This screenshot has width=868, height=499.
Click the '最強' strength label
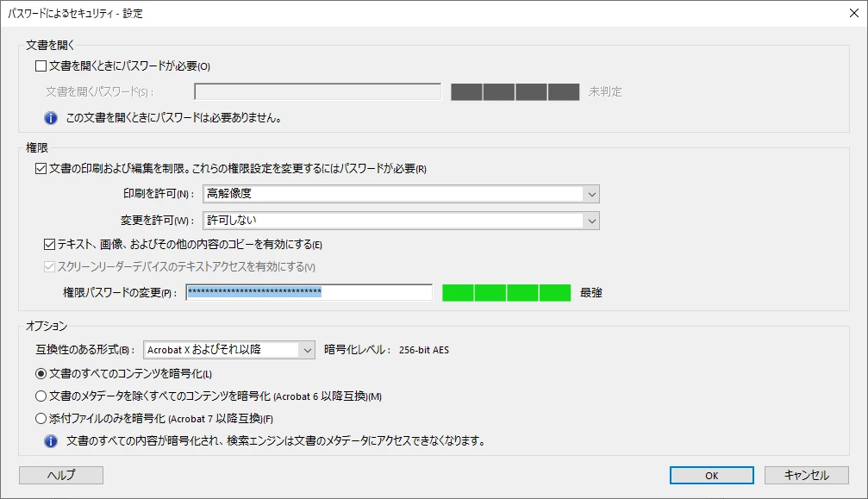[591, 293]
